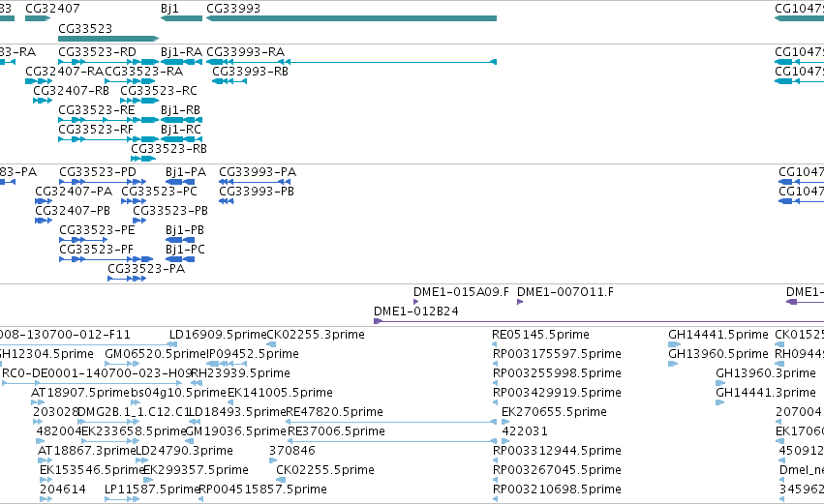
Task: Select the CG33993-RA transcript glyph
Action: [351, 62]
